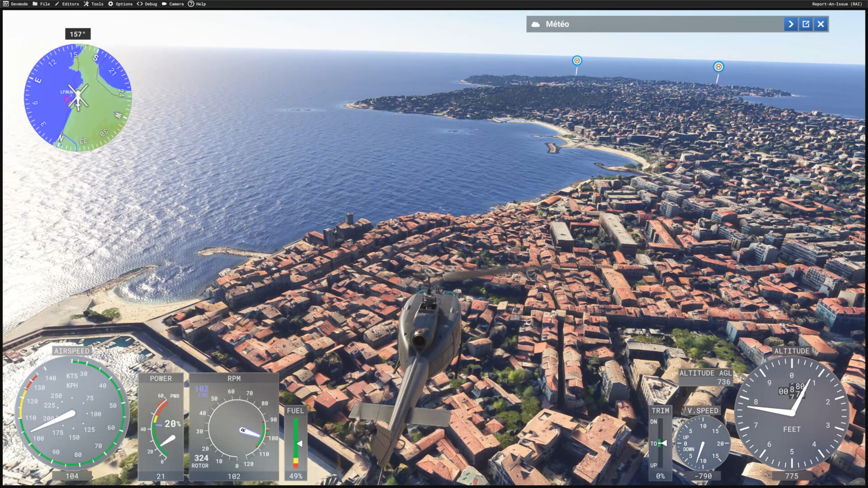The width and height of the screenshot is (868, 488).
Task: Open the File menu
Action: (45, 4)
